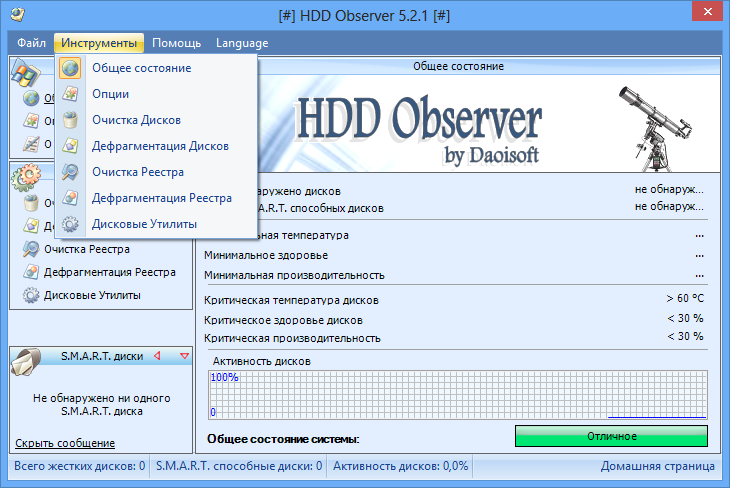
Task: Choose Дефрагментация Дисков menu entry
Action: (x=156, y=146)
